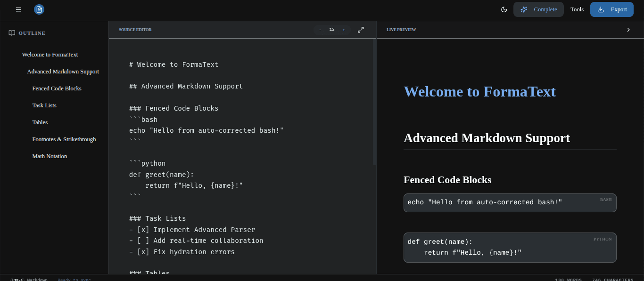Open Footnotes & Strikethrough outline item
644x281 pixels.
coord(64,139)
